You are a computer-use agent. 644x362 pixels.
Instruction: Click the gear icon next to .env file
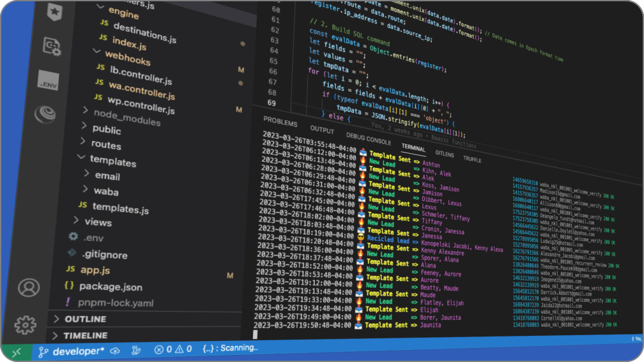[x=73, y=236]
